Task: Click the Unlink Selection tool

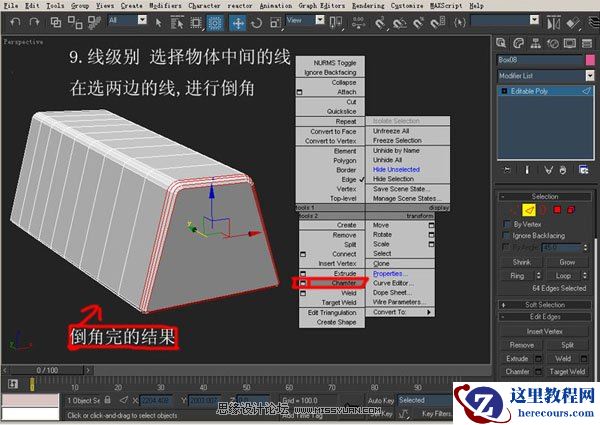Action: click(x=75, y=23)
